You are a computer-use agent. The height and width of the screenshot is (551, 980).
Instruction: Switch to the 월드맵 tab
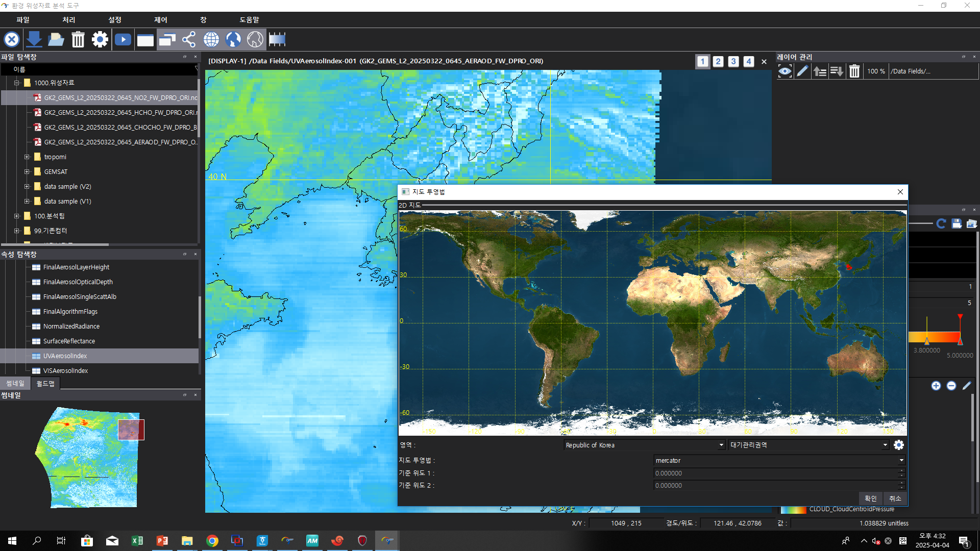tap(45, 383)
